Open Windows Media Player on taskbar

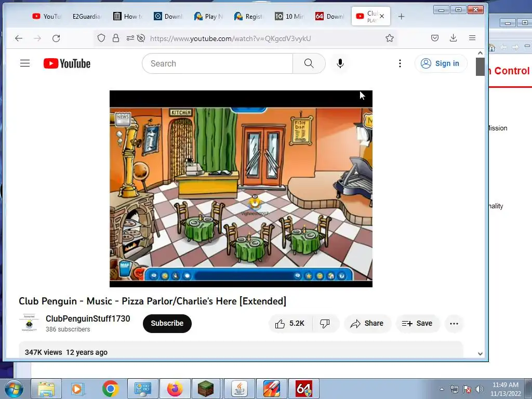click(x=77, y=389)
